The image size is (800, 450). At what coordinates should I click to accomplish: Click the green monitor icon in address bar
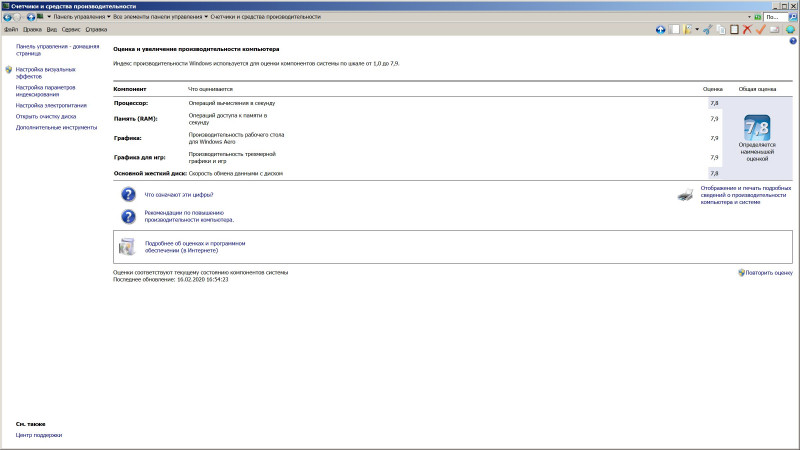[x=40, y=17]
